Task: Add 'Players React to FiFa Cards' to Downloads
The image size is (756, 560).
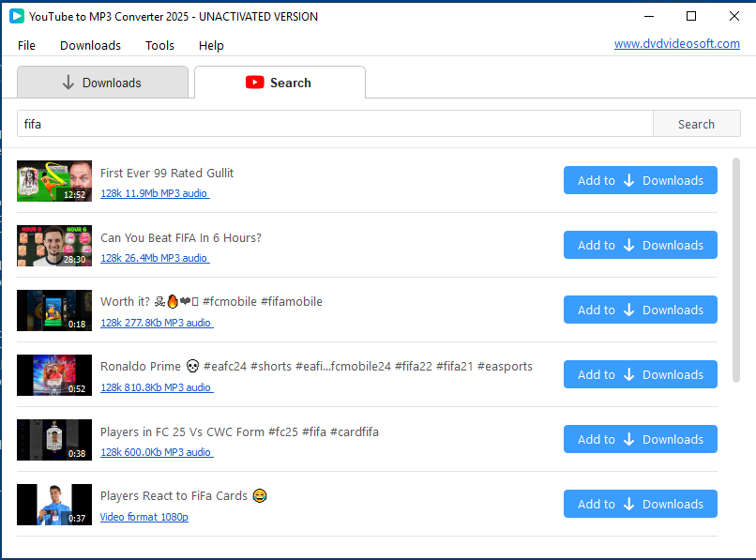Action: point(641,504)
